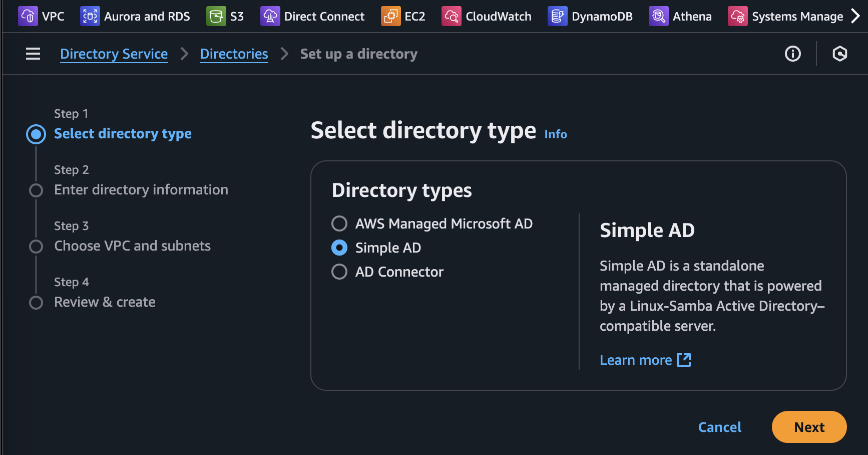This screenshot has width=868, height=455.
Task: Click Step 4 Review & create
Action: (105, 302)
